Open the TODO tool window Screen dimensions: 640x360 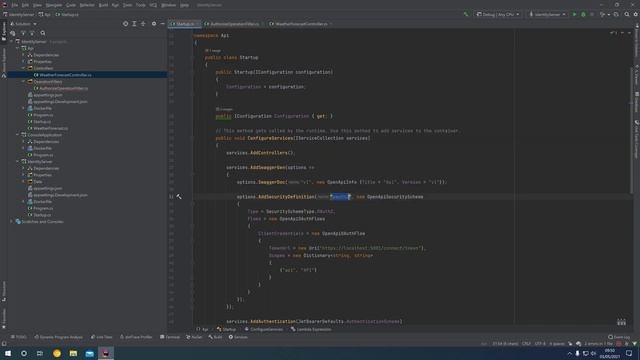coord(19,337)
